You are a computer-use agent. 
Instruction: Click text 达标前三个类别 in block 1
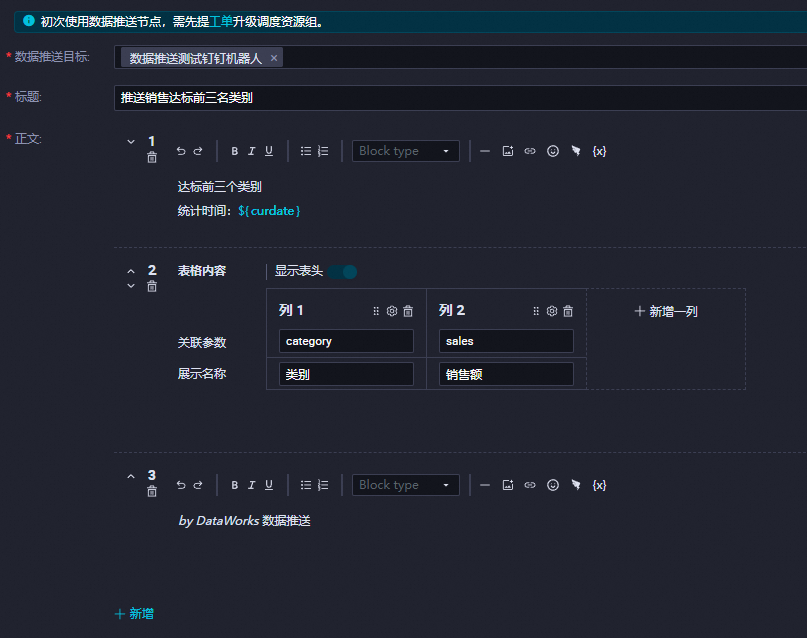click(x=220, y=187)
